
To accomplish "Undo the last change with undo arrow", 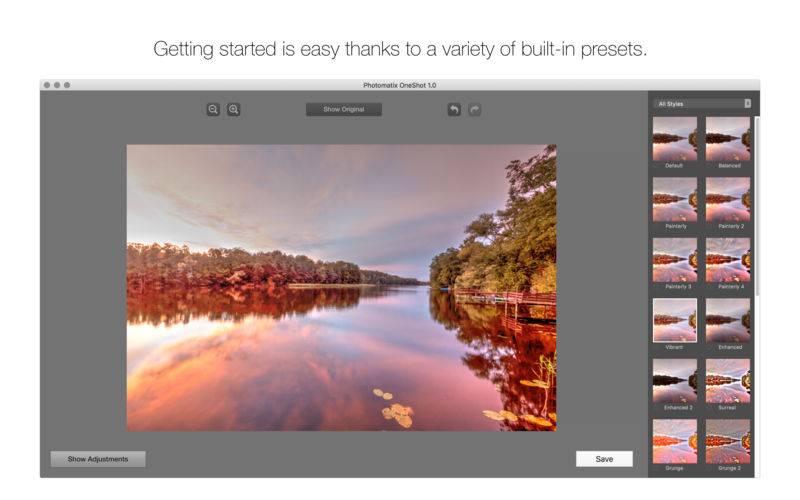I will coord(454,109).
